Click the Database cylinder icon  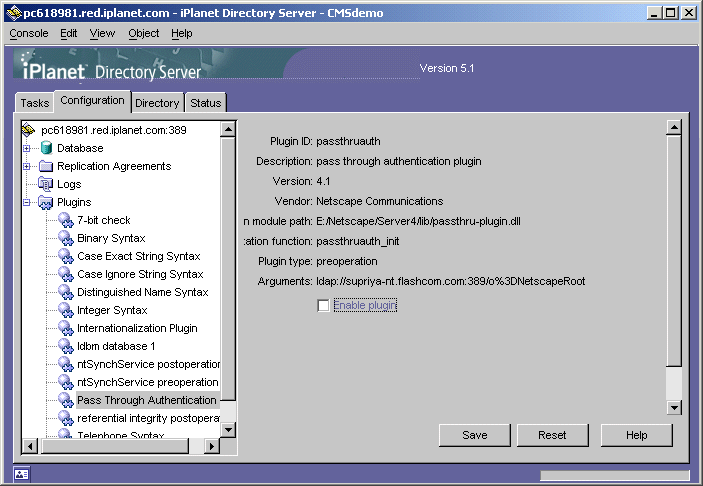tap(46, 148)
